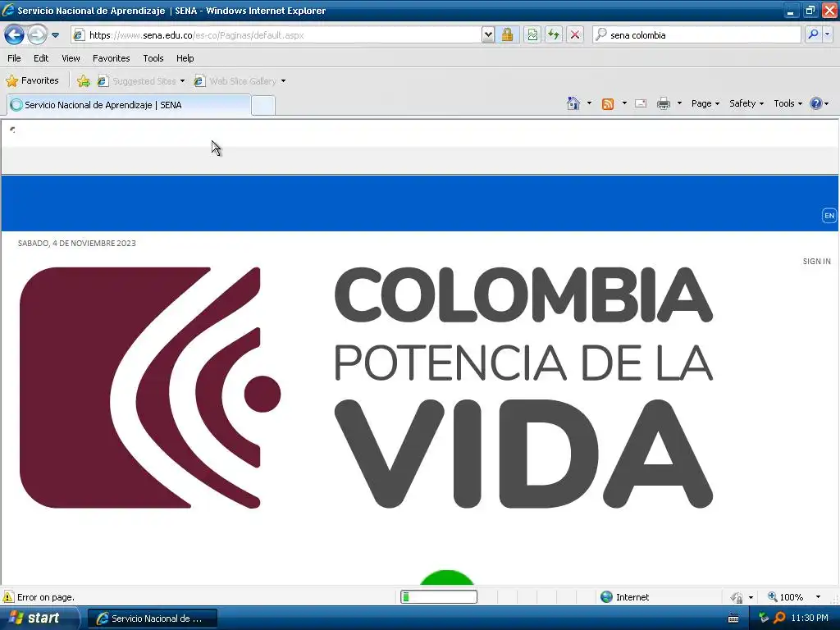The width and height of the screenshot is (840, 630).
Task: Stop loading with the red X
Action: tap(575, 35)
